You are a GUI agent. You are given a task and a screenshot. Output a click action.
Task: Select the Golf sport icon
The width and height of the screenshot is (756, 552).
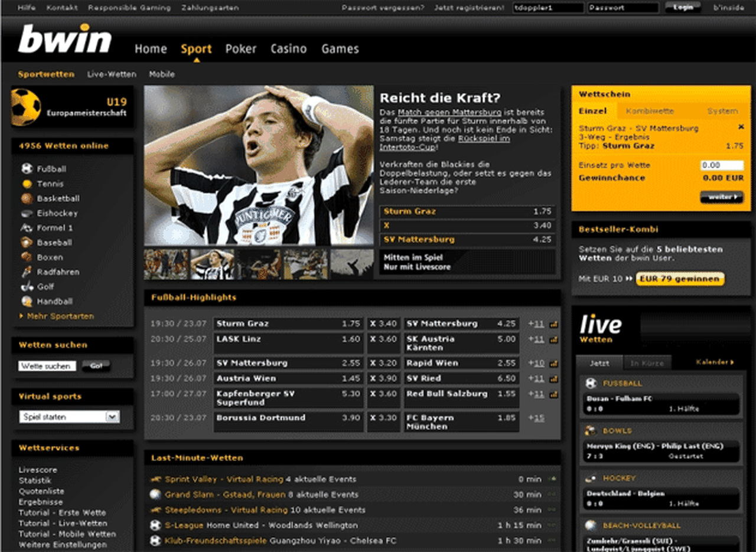pos(27,287)
